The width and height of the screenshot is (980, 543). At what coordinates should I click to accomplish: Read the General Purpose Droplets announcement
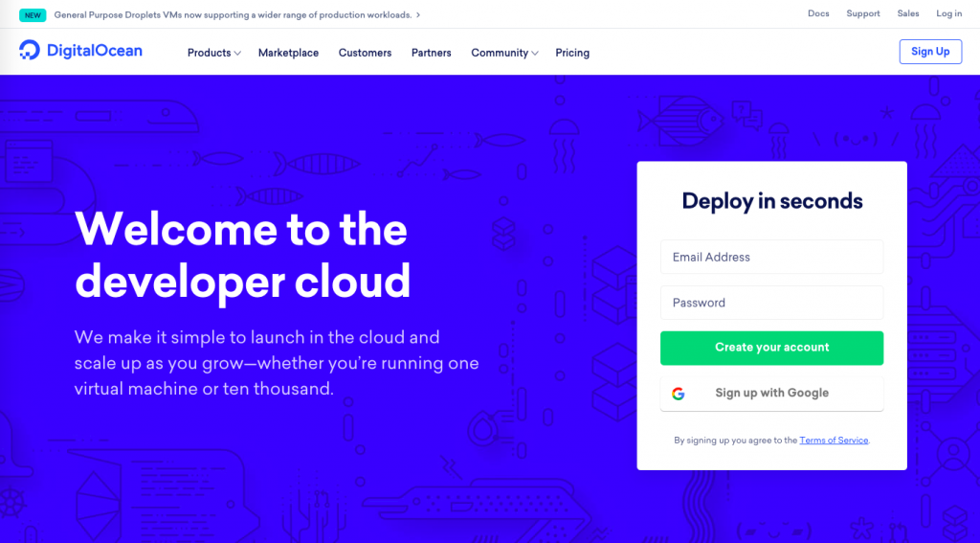[x=233, y=15]
